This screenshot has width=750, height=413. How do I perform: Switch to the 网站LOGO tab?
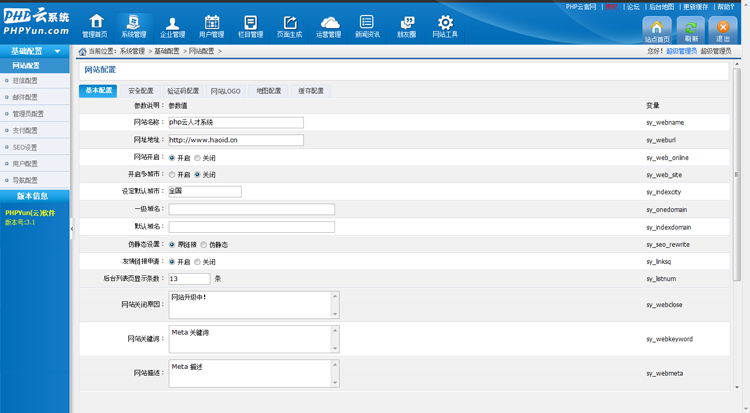225,91
